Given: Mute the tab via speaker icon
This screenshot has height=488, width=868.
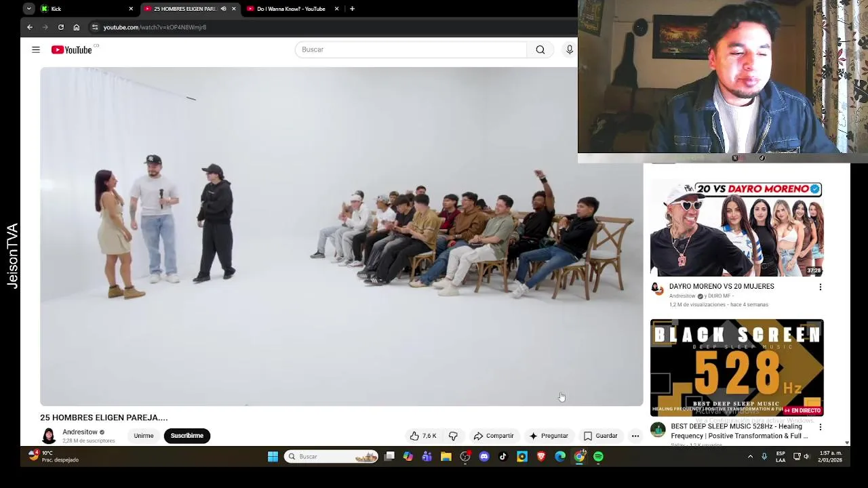Looking at the screenshot, I should (x=223, y=9).
